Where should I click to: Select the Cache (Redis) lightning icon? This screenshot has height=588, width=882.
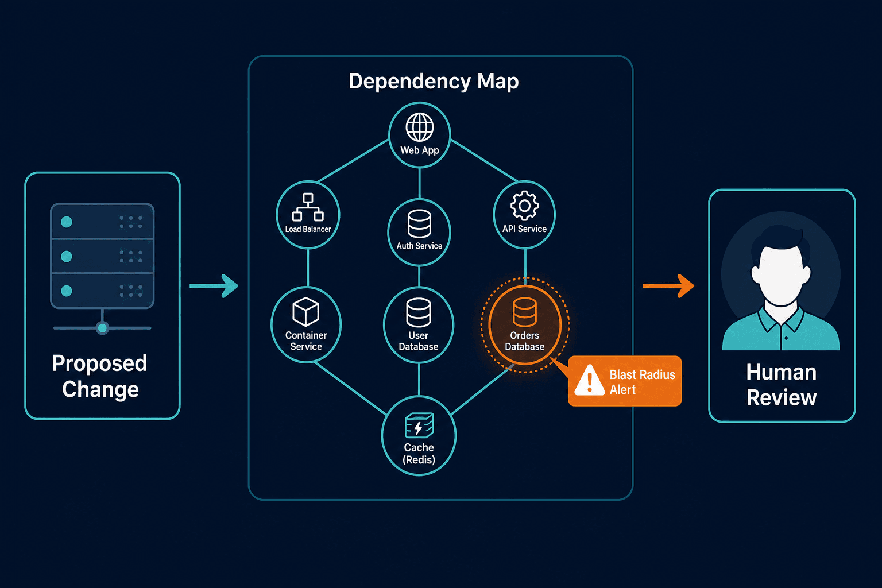click(419, 425)
